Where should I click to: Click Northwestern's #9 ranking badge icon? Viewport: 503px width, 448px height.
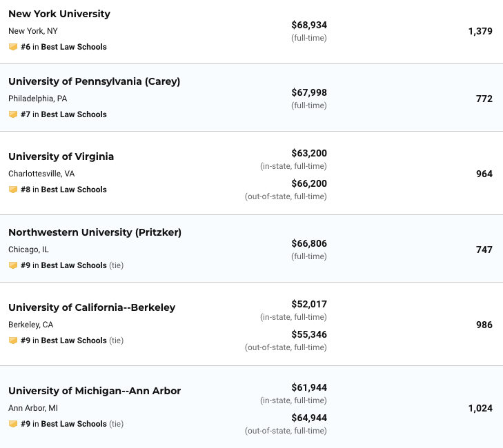(x=12, y=265)
